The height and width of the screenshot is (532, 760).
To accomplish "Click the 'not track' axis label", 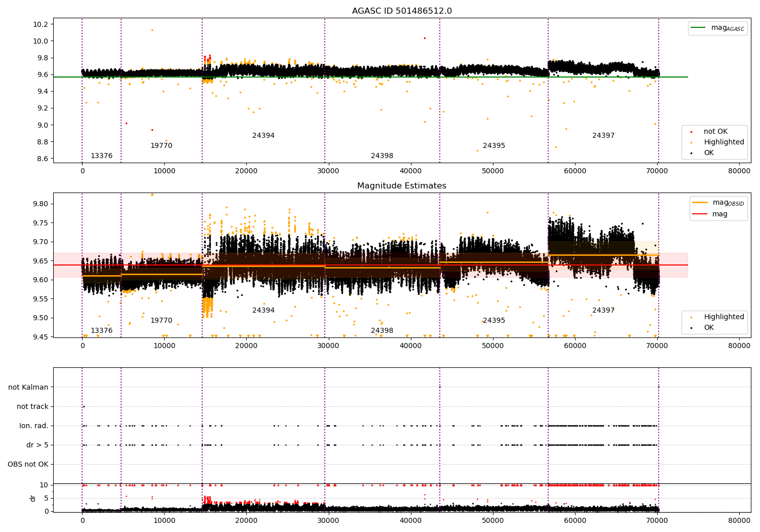I will coord(32,406).
